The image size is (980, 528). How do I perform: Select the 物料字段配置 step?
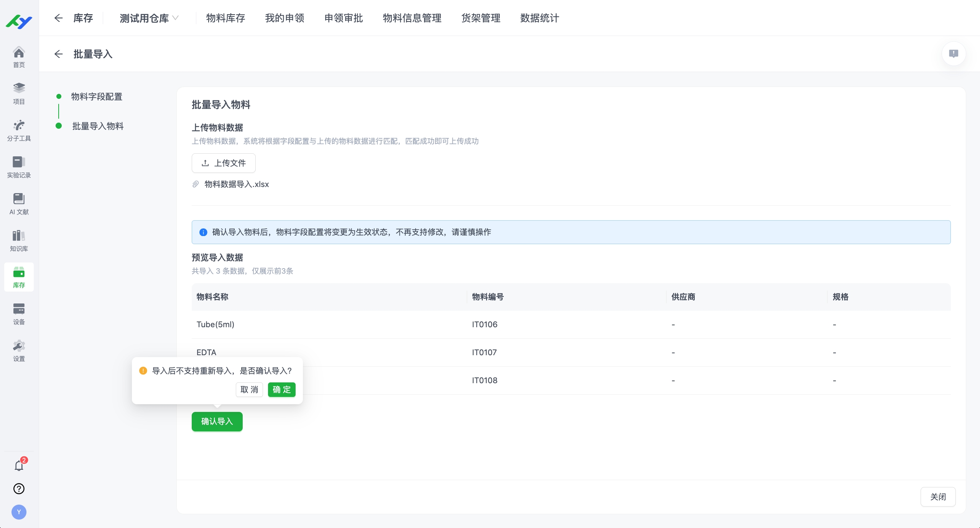(x=97, y=97)
